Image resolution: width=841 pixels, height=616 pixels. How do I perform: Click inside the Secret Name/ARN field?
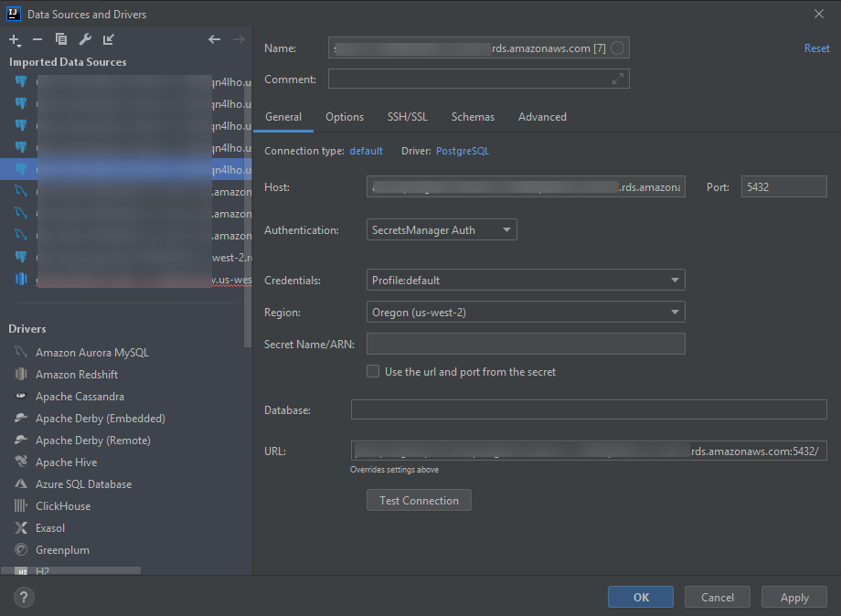pos(526,344)
